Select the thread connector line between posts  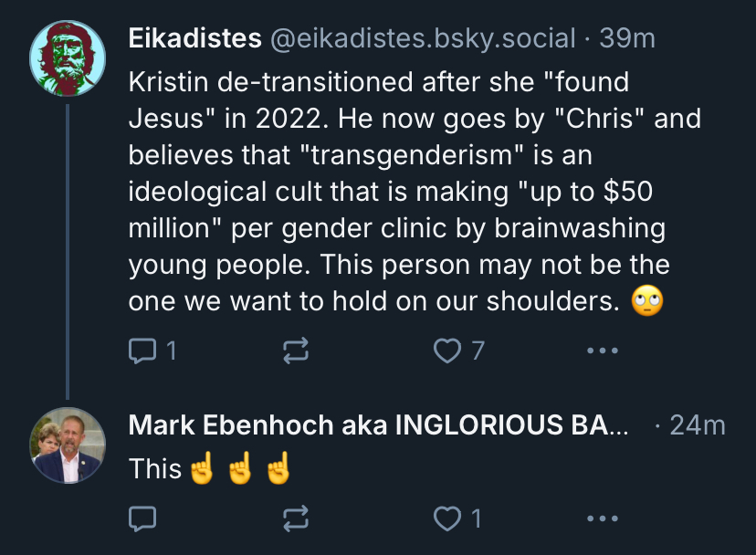(68, 252)
